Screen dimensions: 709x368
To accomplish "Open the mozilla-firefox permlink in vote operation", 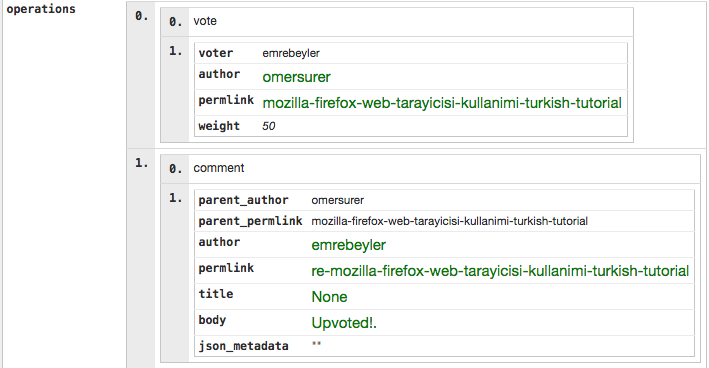I will [x=442, y=103].
